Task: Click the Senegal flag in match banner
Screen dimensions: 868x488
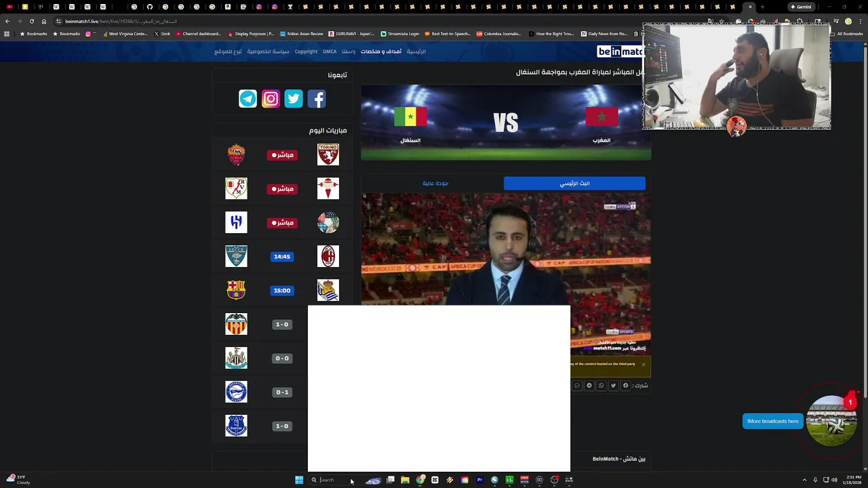Action: 410,117
